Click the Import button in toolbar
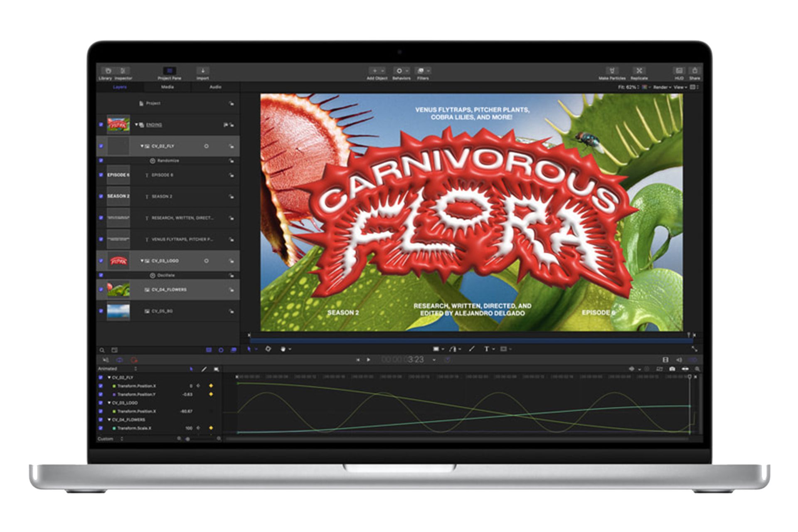 (x=203, y=71)
